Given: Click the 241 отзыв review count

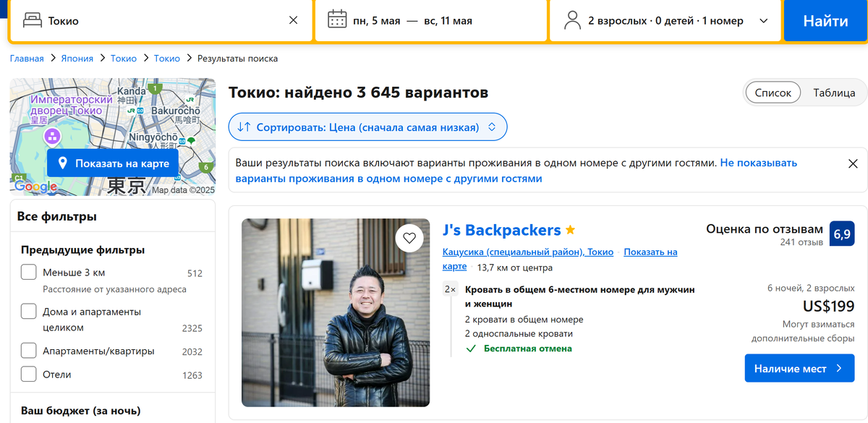Looking at the screenshot, I should tap(801, 242).
